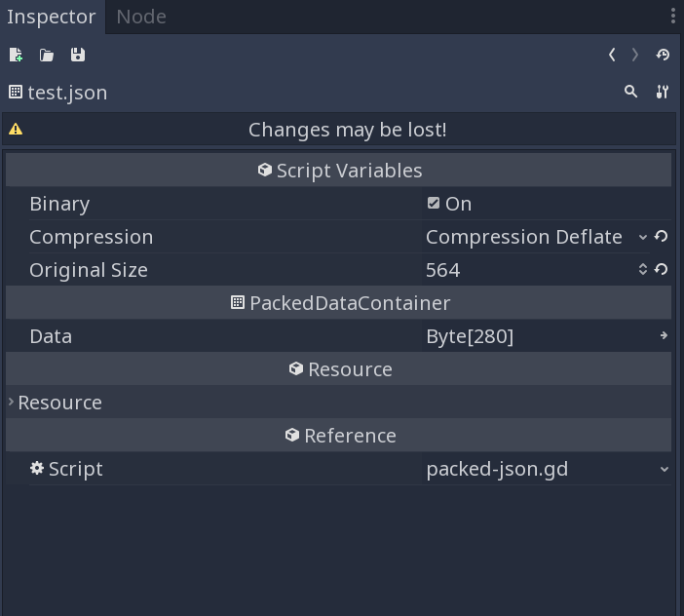Image resolution: width=684 pixels, height=616 pixels.
Task: Go to next edited object in history
Action: click(x=635, y=56)
